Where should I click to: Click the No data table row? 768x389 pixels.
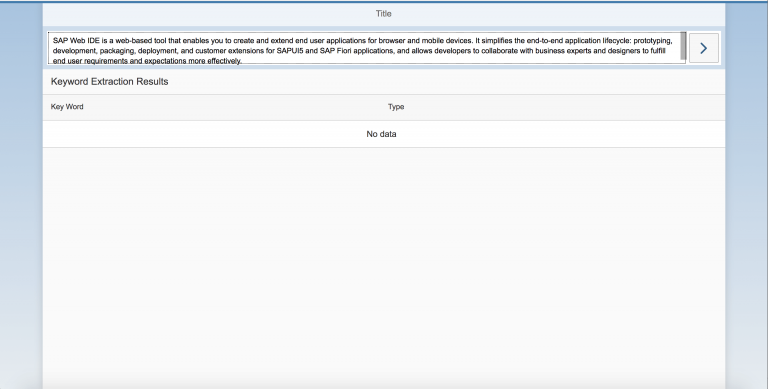click(384, 134)
